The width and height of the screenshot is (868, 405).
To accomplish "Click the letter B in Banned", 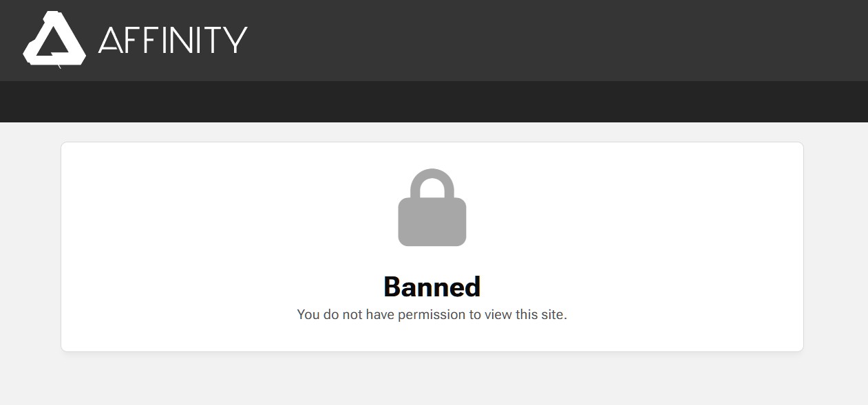I will tap(392, 287).
